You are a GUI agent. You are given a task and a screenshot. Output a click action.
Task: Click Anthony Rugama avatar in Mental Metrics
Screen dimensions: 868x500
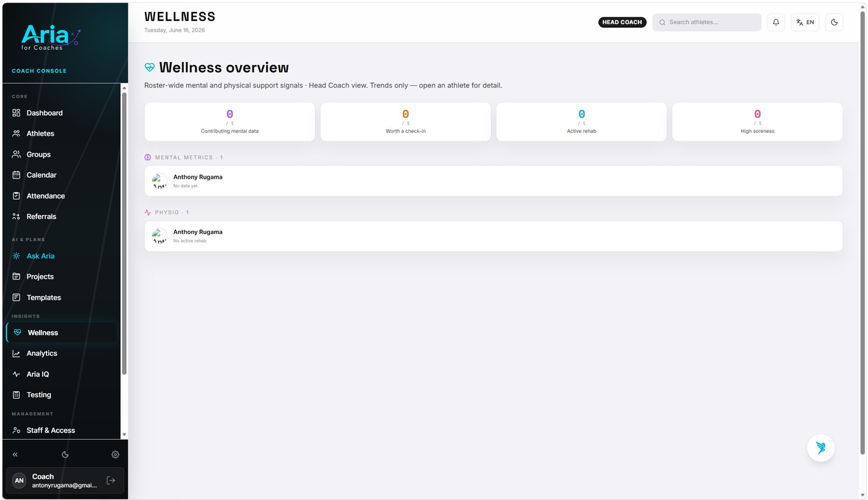[x=159, y=181]
